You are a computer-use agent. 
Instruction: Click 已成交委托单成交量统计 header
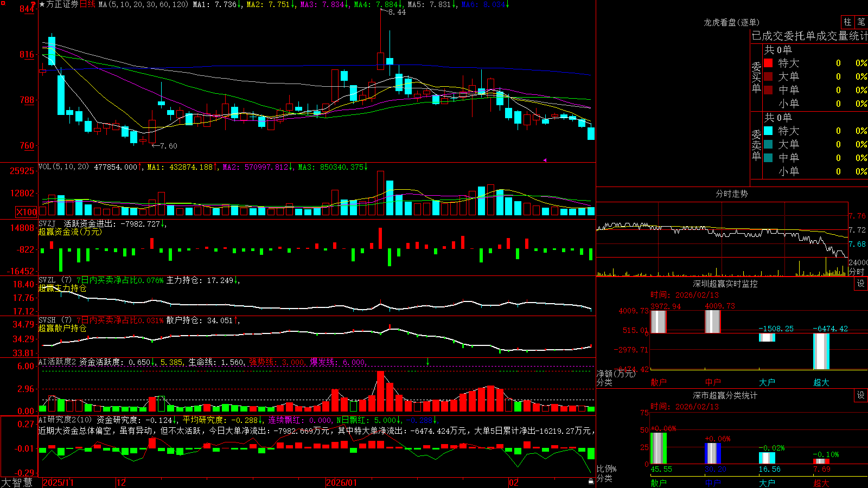809,36
